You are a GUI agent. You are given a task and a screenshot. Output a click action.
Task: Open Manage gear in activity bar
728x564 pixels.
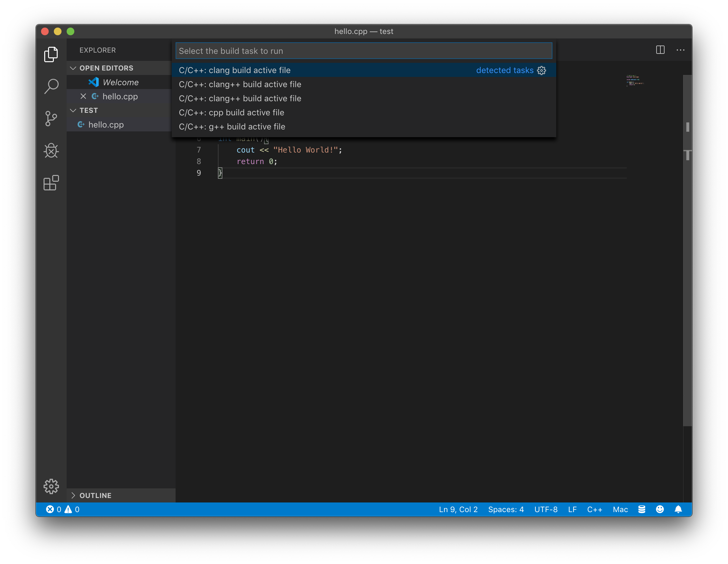click(x=51, y=486)
